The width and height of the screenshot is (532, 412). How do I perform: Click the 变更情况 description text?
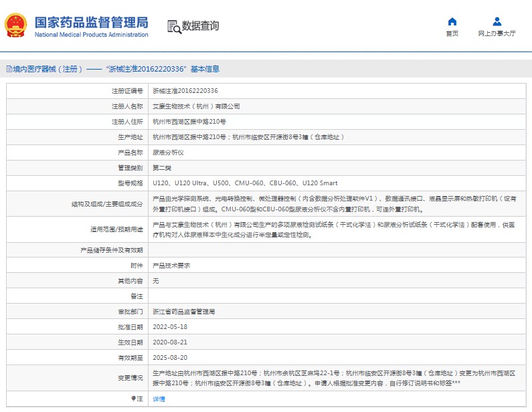pyautogui.click(x=334, y=378)
